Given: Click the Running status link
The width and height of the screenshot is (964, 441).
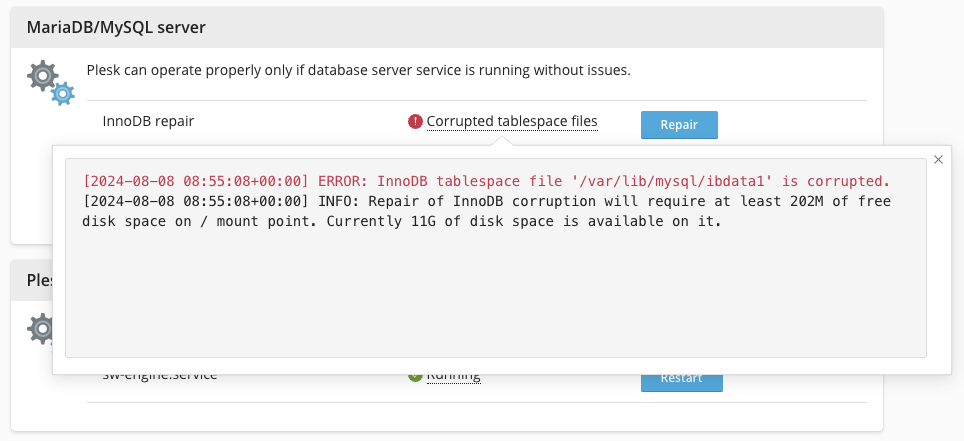Looking at the screenshot, I should [453, 377].
